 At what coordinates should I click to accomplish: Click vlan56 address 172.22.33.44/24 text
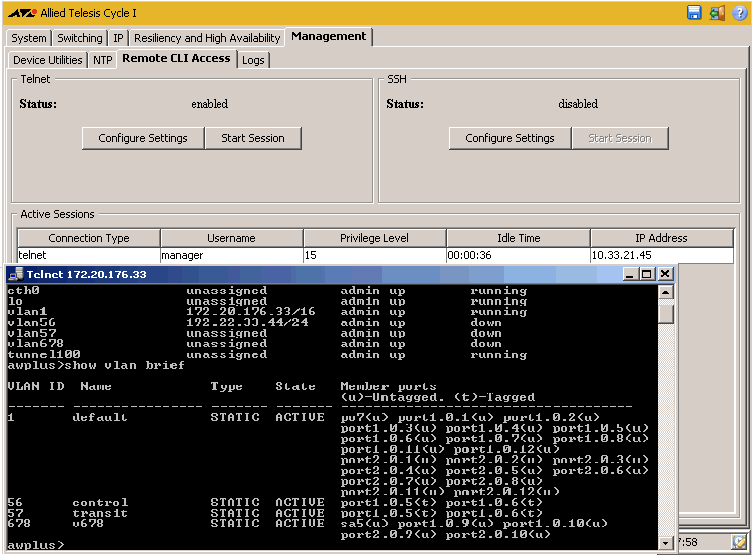(247, 322)
